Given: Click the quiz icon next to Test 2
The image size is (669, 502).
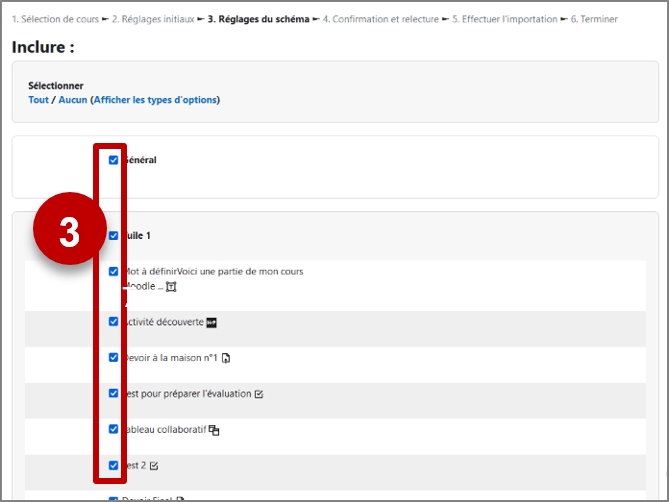Looking at the screenshot, I should coord(154,466).
